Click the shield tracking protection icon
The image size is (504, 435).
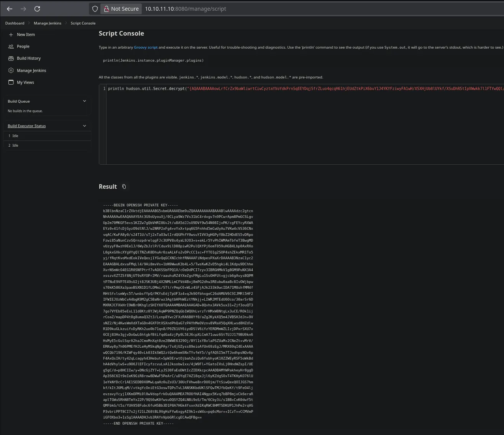(x=95, y=9)
